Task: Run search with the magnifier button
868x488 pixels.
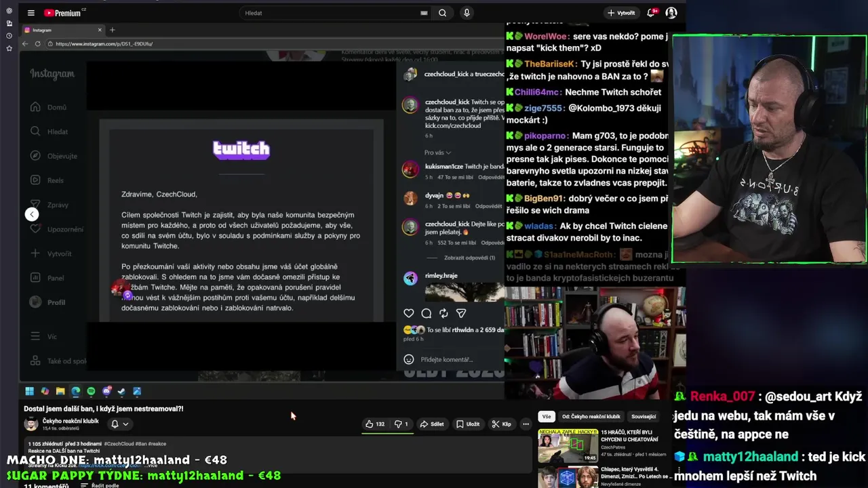Action: click(x=443, y=13)
